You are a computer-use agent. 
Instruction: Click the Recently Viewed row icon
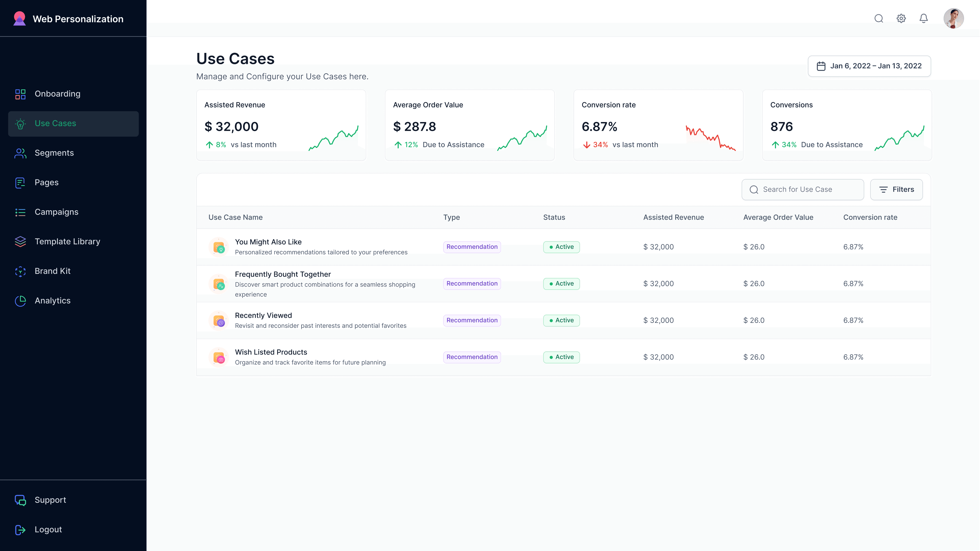[x=219, y=321]
